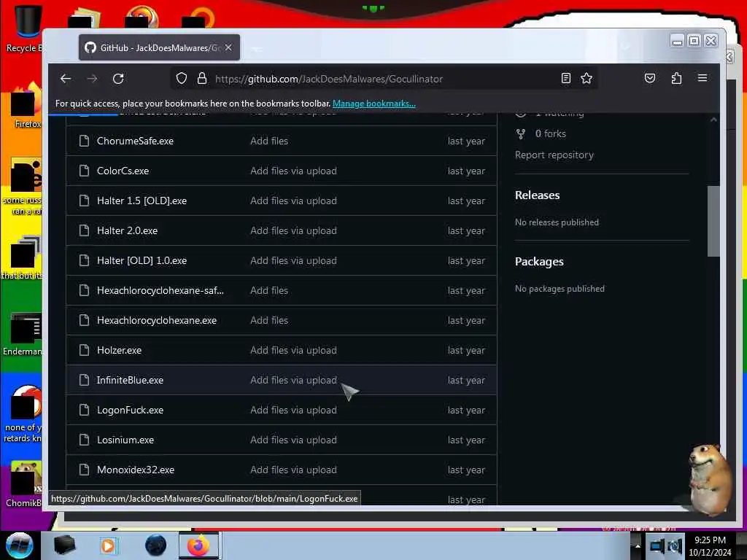Viewport: 747px width, 560px height.
Task: Open the Holzer.exe file
Action: tap(119, 350)
